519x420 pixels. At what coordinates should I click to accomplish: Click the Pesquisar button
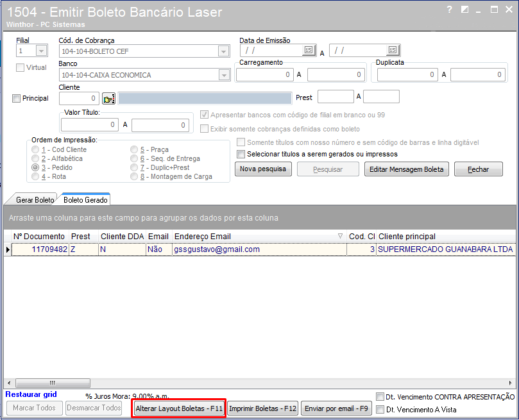tap(328, 169)
